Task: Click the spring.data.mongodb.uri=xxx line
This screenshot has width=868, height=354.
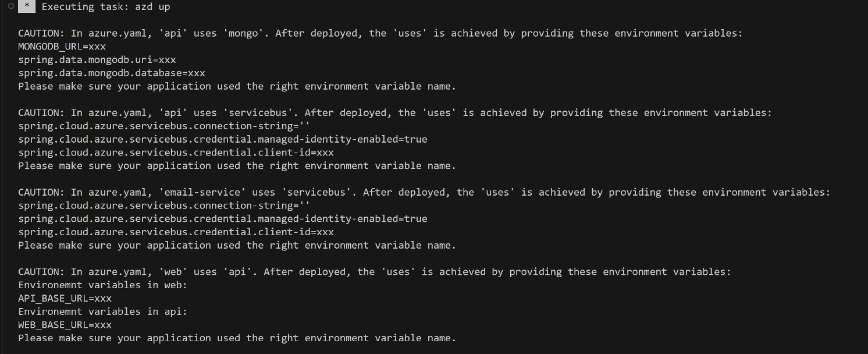Action: tap(97, 59)
